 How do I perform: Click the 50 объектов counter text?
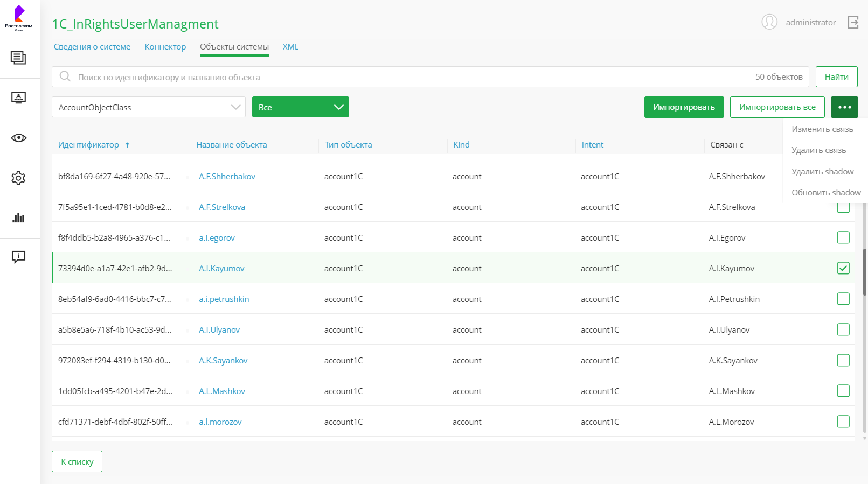point(779,77)
